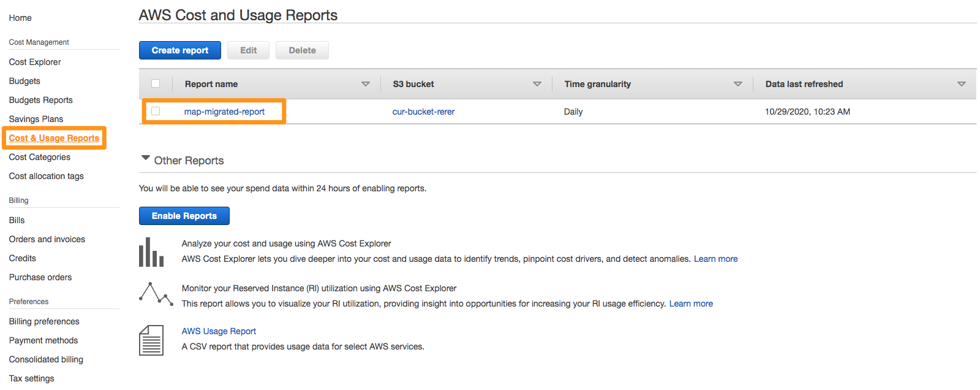Click the Edit button
This screenshot has height=390, width=980.
[x=249, y=50]
